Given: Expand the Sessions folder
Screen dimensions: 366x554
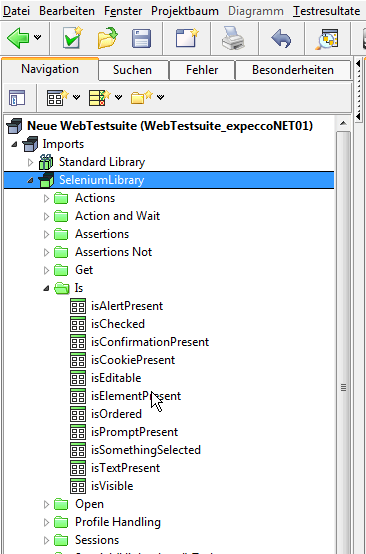Looking at the screenshot, I should pyautogui.click(x=46, y=540).
